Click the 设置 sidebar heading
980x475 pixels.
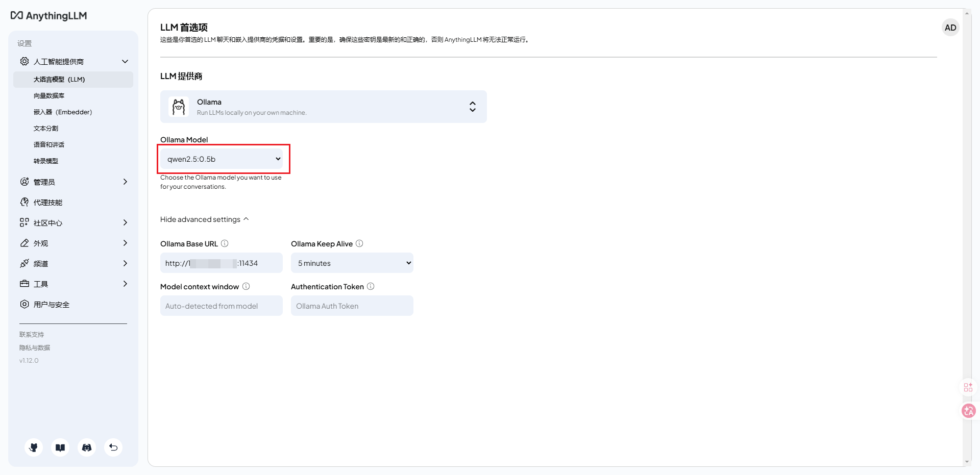24,43
